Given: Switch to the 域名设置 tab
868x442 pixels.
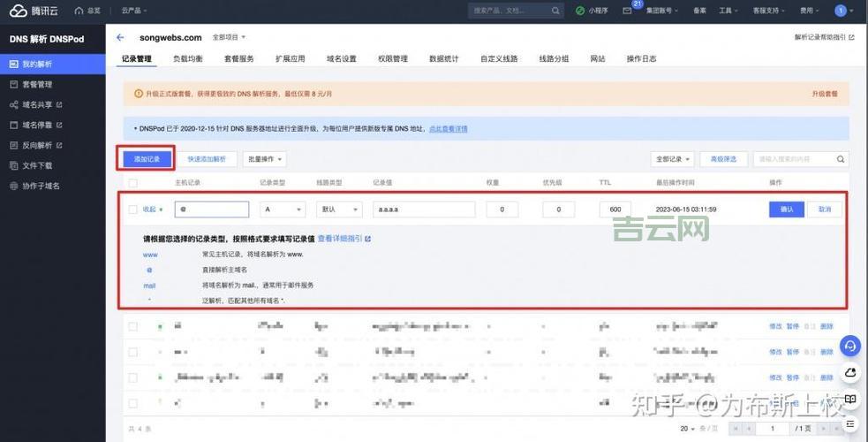Looking at the screenshot, I should (x=342, y=58).
